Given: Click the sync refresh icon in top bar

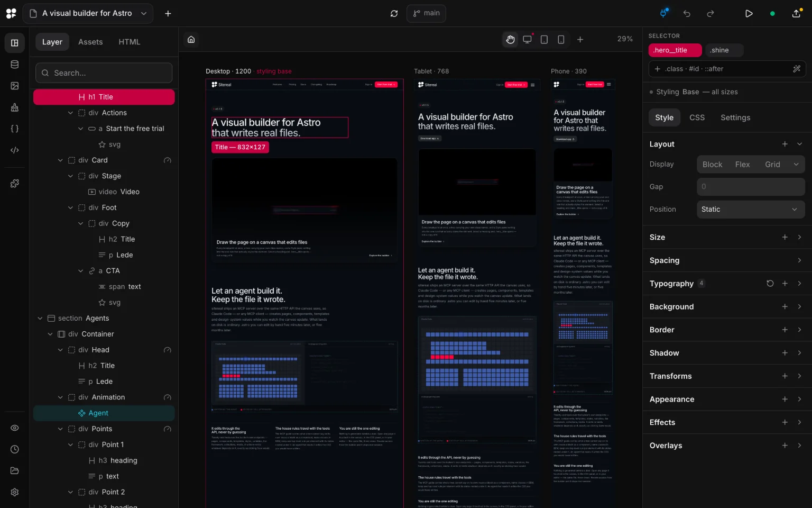Looking at the screenshot, I should [394, 13].
